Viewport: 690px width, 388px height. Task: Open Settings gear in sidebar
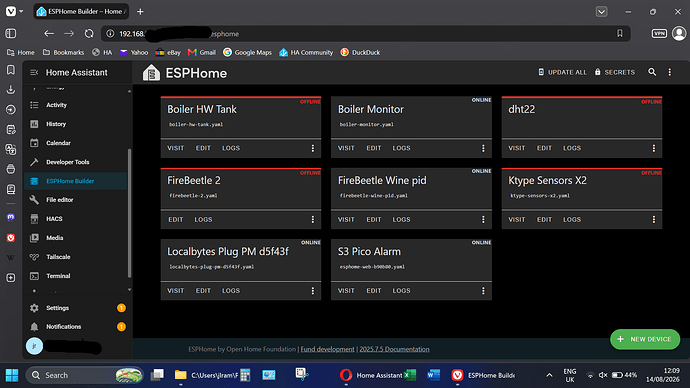(x=34, y=308)
